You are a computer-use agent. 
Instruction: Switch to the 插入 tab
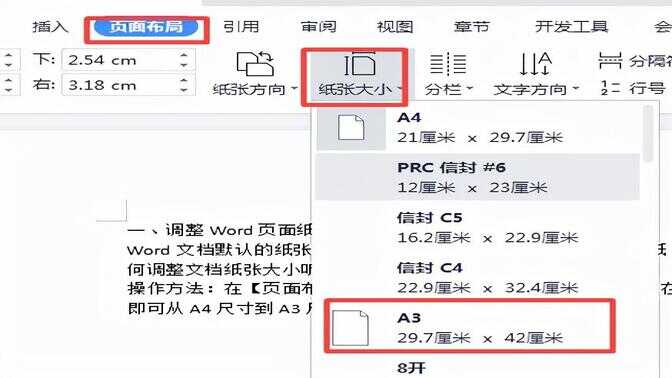[x=50, y=27]
